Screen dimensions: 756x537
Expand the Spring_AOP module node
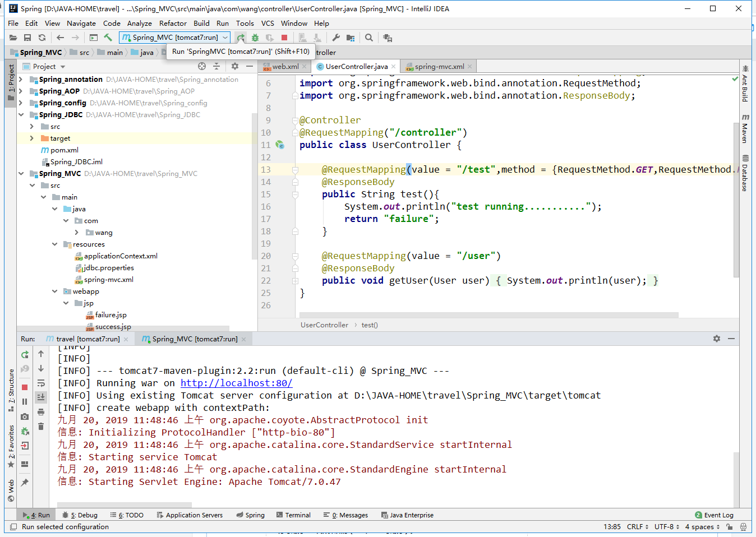21,91
